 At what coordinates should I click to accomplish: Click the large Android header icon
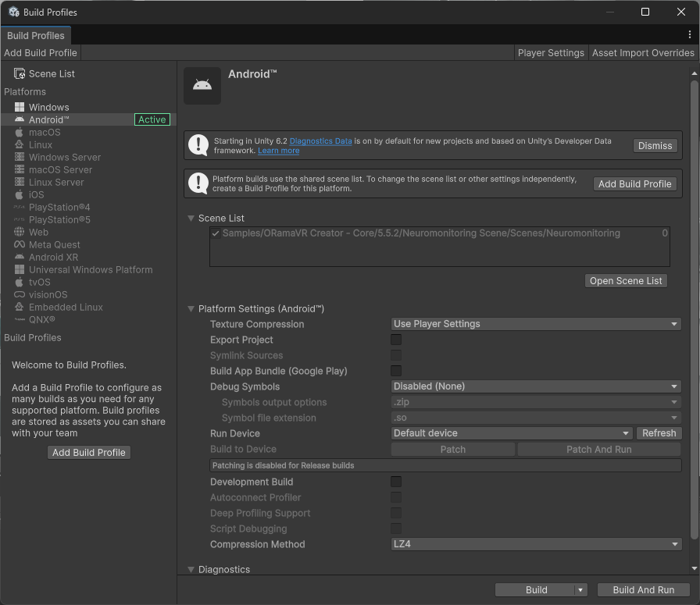pyautogui.click(x=202, y=86)
